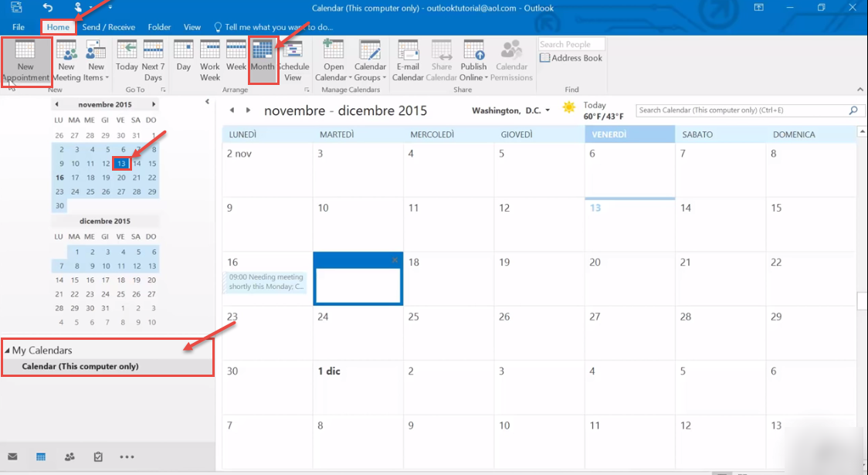Select the Home ribbon tab
This screenshot has width=868, height=475.
coord(58,27)
